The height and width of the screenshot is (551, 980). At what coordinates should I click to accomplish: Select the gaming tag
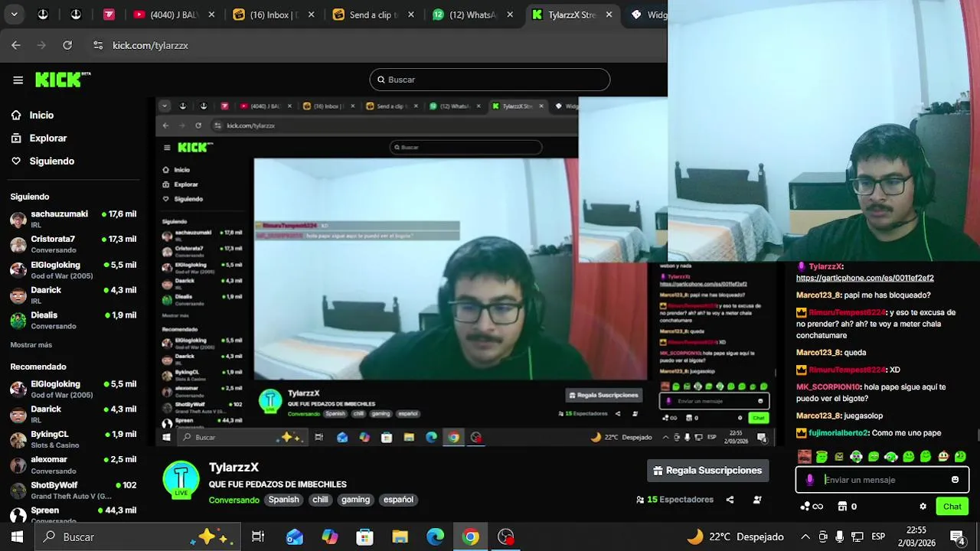(x=355, y=500)
